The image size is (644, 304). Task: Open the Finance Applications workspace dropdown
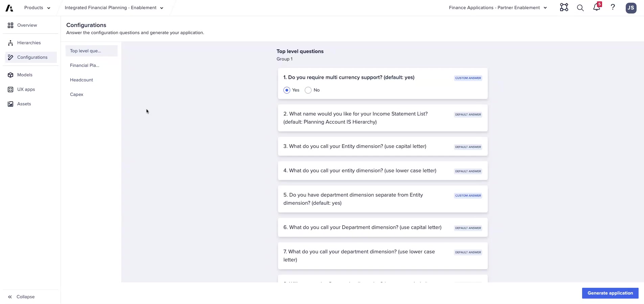[545, 7]
